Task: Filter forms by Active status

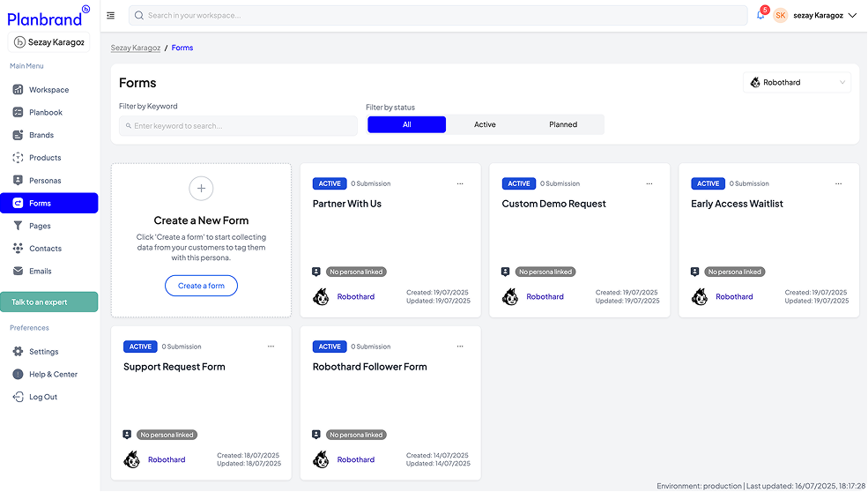Action: tap(485, 124)
